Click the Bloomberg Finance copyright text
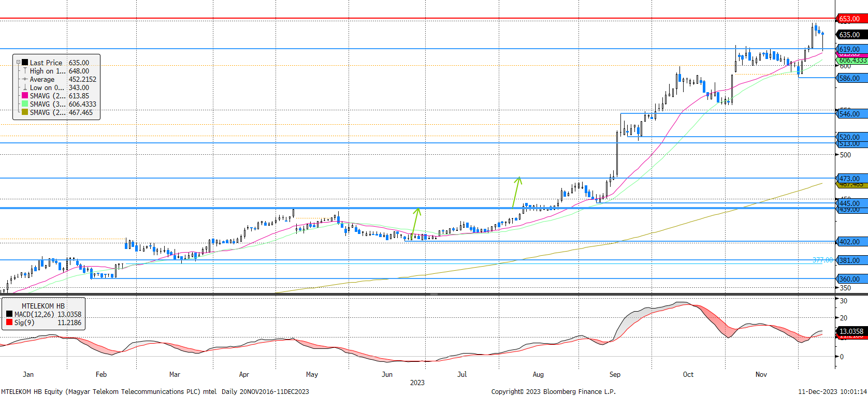The height and width of the screenshot is (396, 868). 553,391
